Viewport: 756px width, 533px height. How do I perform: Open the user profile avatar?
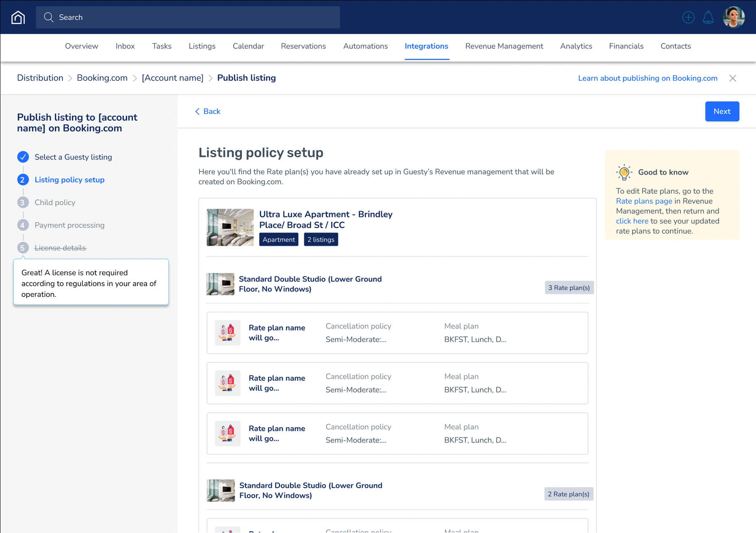tap(734, 17)
